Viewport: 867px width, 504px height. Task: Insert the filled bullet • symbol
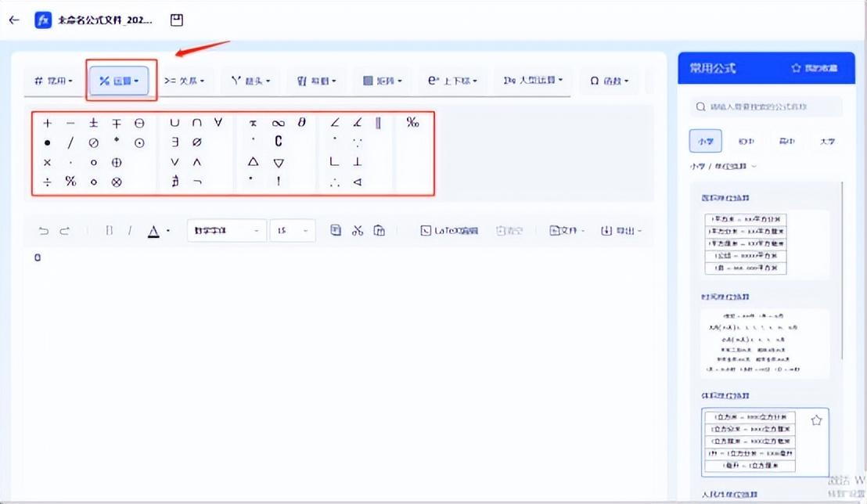click(x=48, y=142)
